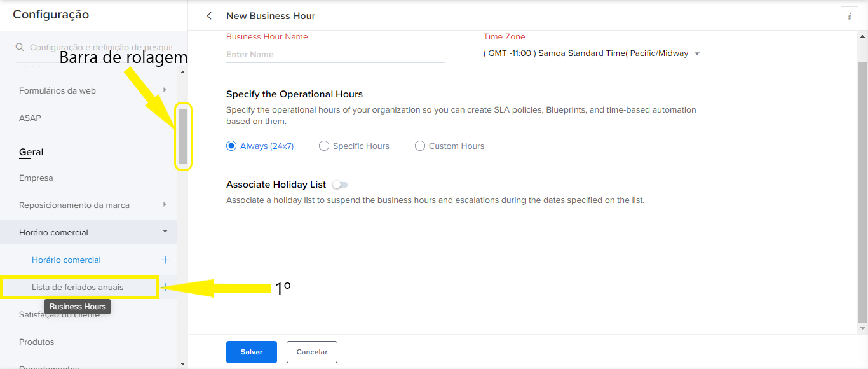Click the sidebar scrollbar thumb

[x=183, y=136]
